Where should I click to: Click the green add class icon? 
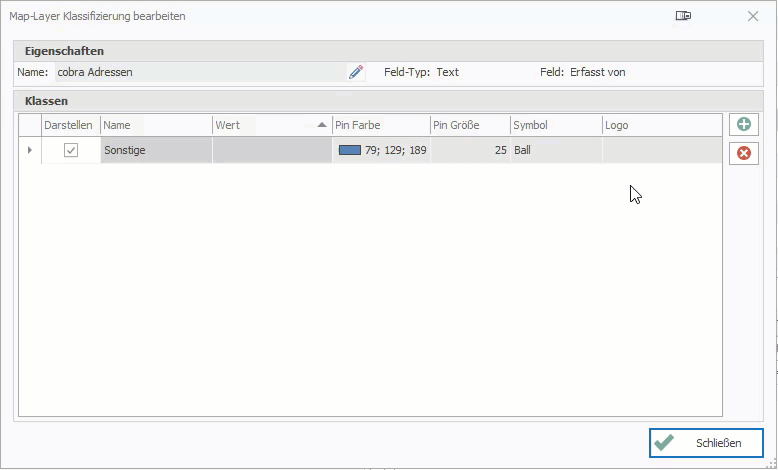(743, 125)
